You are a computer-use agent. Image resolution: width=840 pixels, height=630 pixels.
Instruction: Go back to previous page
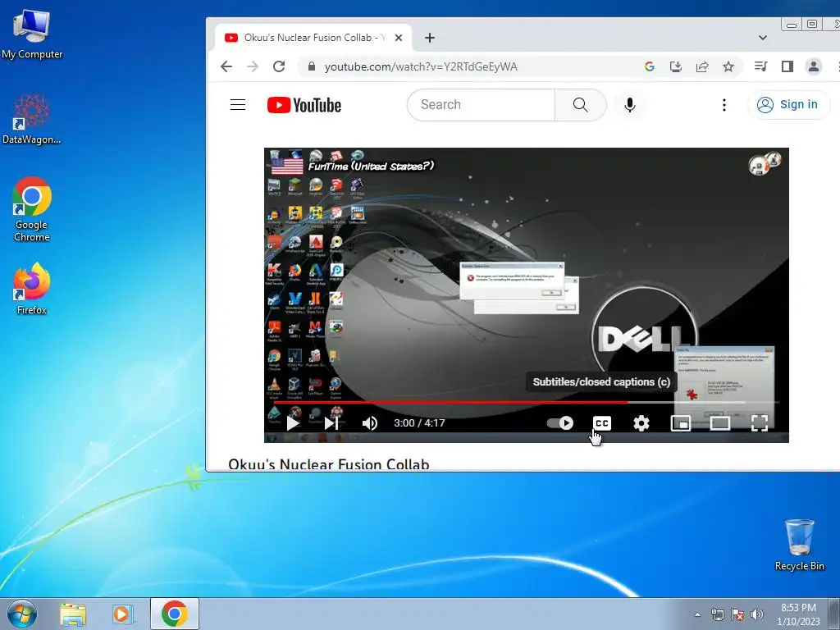tap(226, 66)
